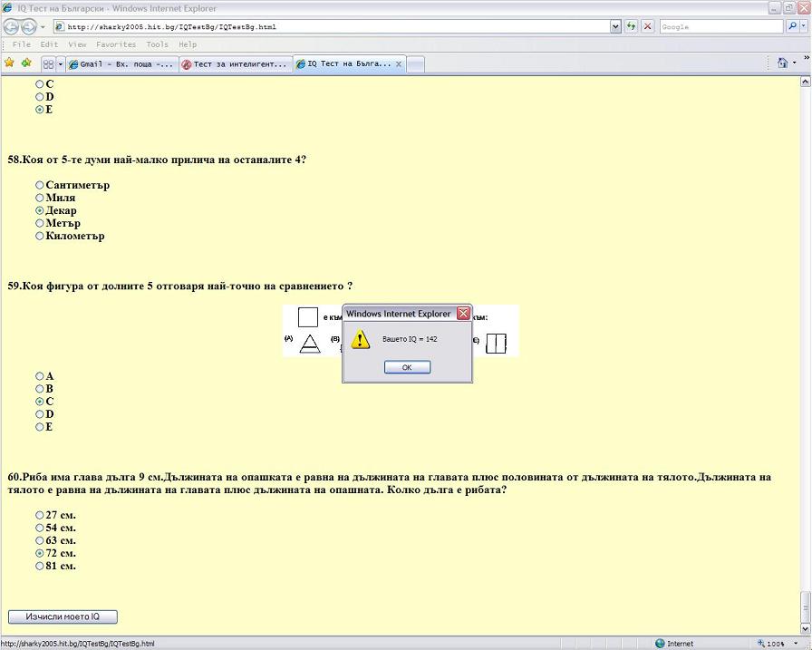Click OK in the IQ result dialog

(407, 367)
